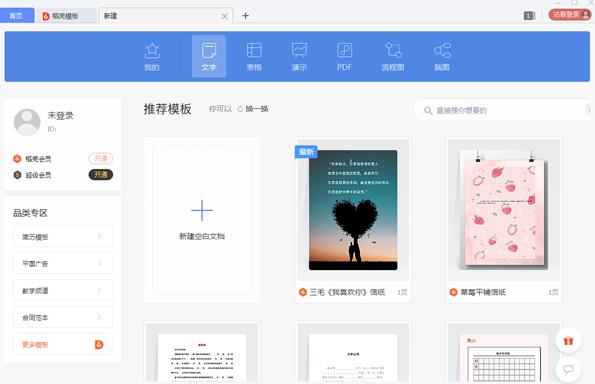Viewport: 595px width, 384px height.
Task: Open the bottom-left red-titled text document template
Action: [202, 353]
